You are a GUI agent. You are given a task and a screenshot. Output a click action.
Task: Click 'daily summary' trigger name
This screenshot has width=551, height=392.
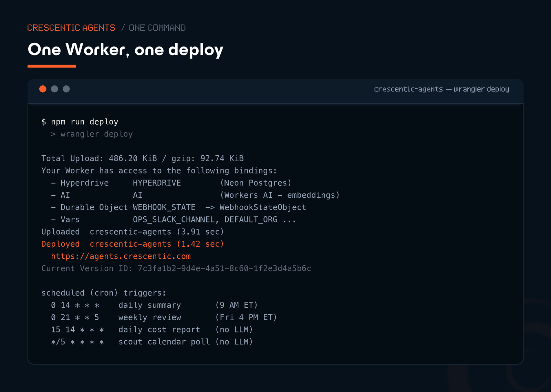click(149, 306)
